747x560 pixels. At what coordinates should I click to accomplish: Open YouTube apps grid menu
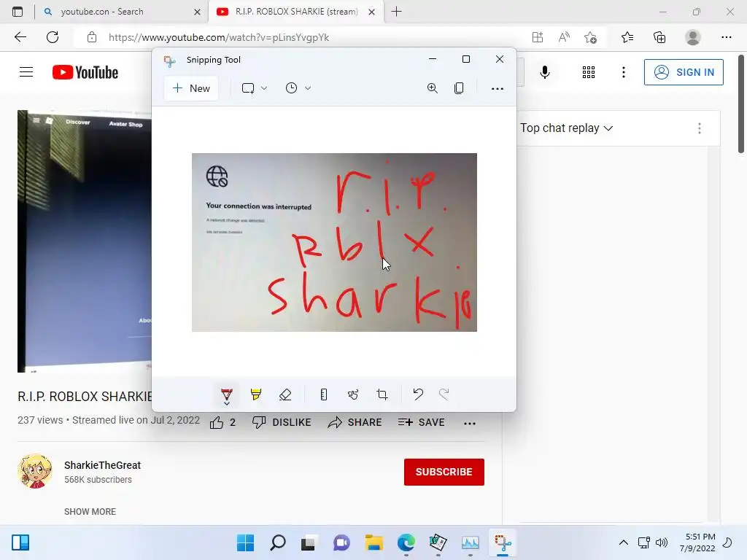pos(589,72)
